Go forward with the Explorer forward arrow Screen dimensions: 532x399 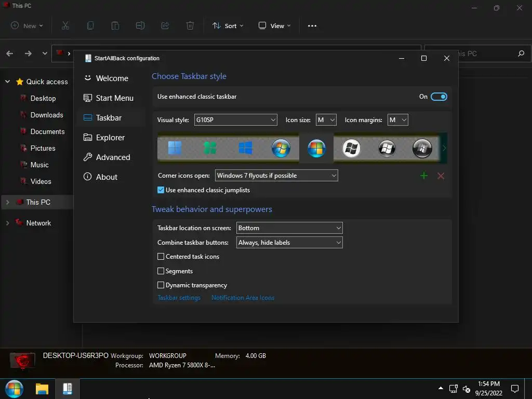[x=28, y=54]
